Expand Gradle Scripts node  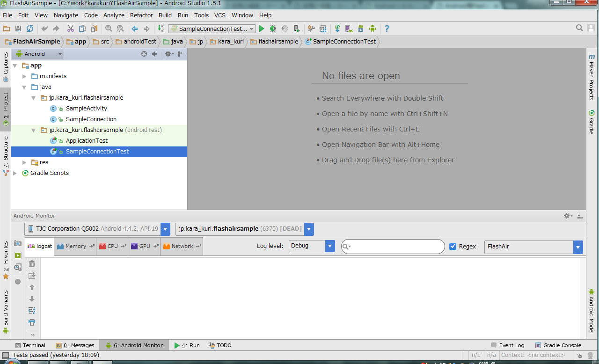tap(15, 173)
